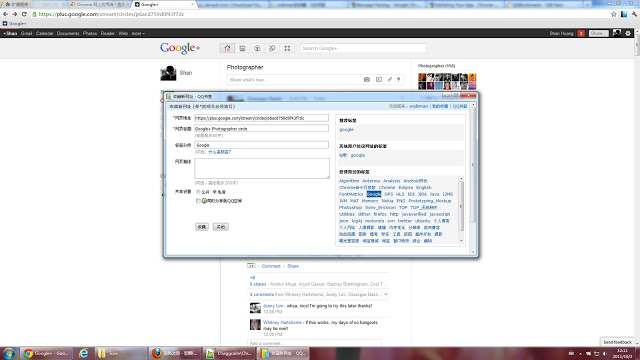The width and height of the screenshot is (640, 360).
Task: Click the close button beside save
Action: point(220,227)
